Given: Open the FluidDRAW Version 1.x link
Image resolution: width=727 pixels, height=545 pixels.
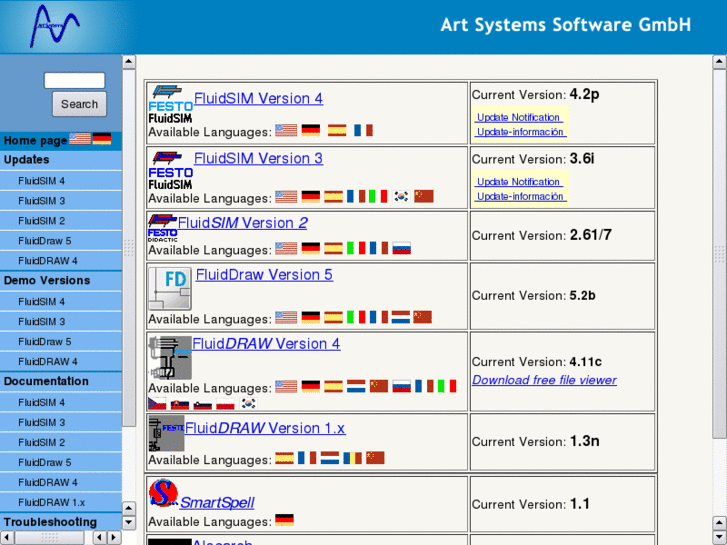Looking at the screenshot, I should pos(265,428).
